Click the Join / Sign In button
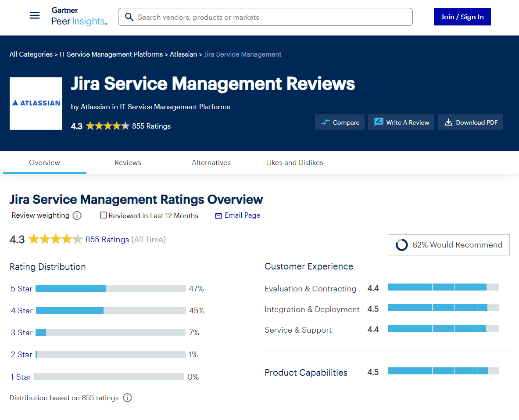 coord(462,16)
